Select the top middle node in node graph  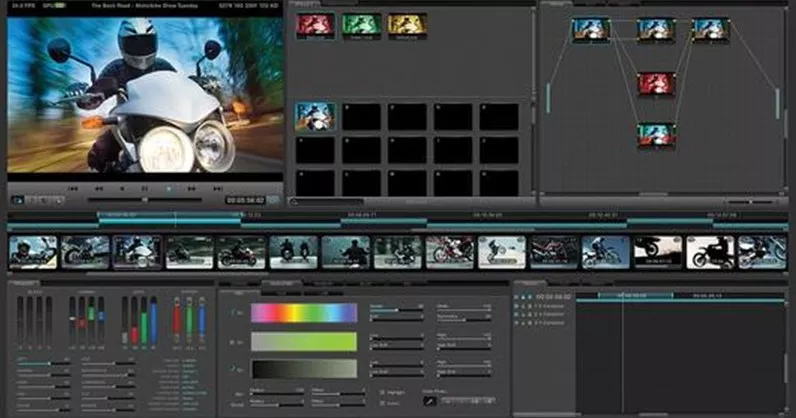[x=656, y=30]
